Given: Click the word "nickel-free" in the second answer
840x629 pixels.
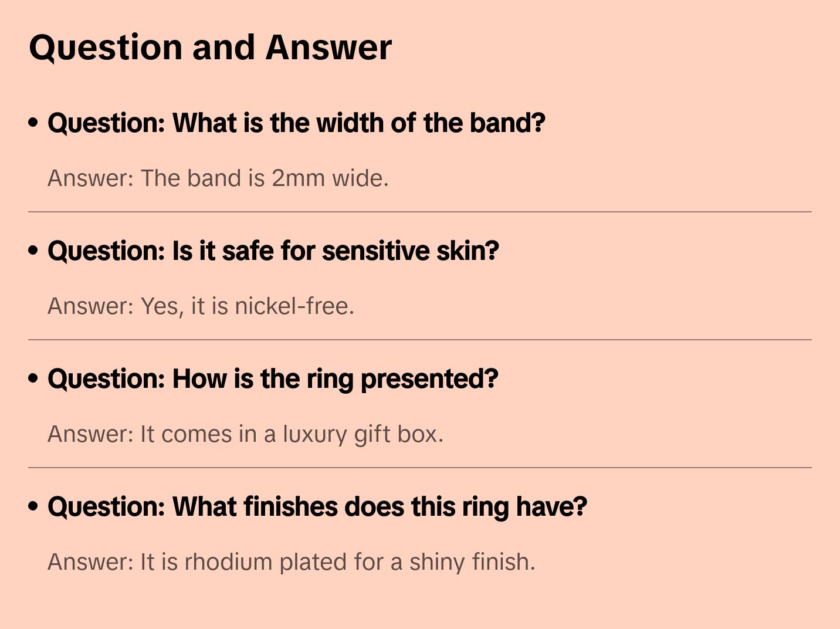Looking at the screenshot, I should tap(294, 306).
